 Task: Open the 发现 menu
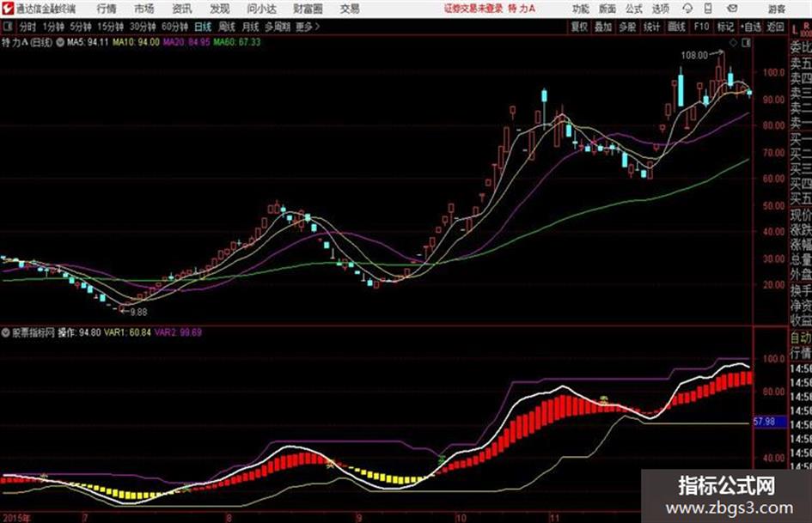coord(220,9)
